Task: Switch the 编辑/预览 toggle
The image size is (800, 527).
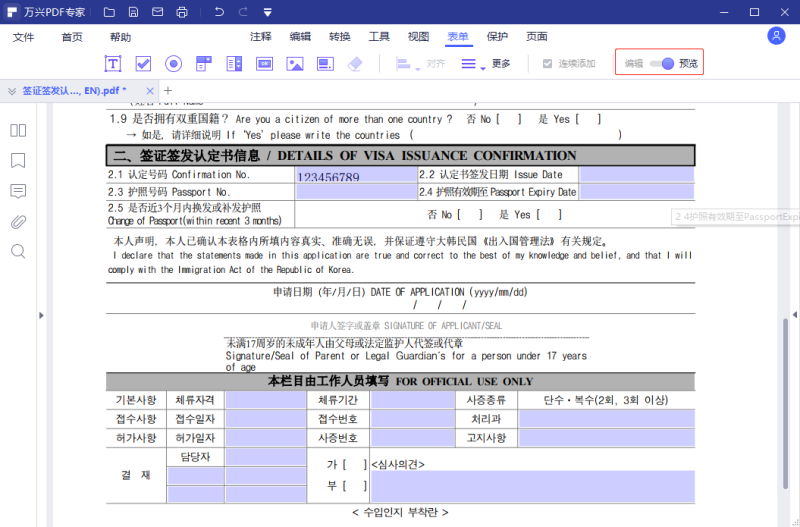Action: click(x=662, y=64)
